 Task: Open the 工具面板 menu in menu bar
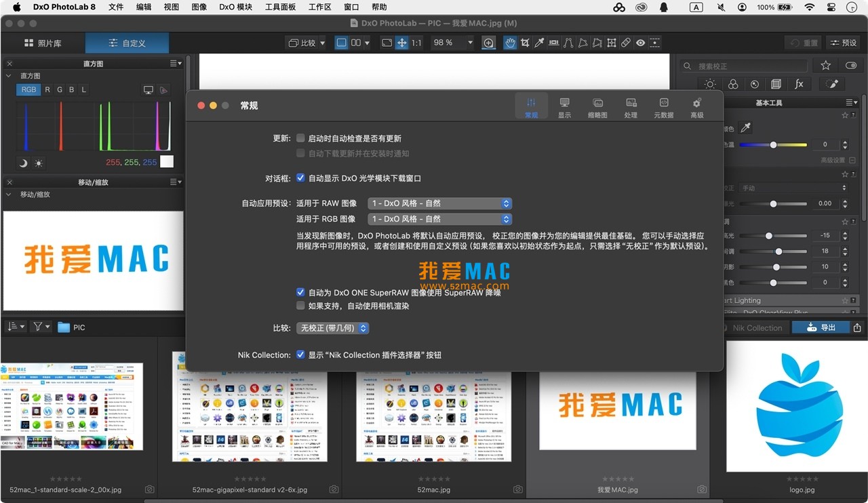pyautogui.click(x=280, y=7)
